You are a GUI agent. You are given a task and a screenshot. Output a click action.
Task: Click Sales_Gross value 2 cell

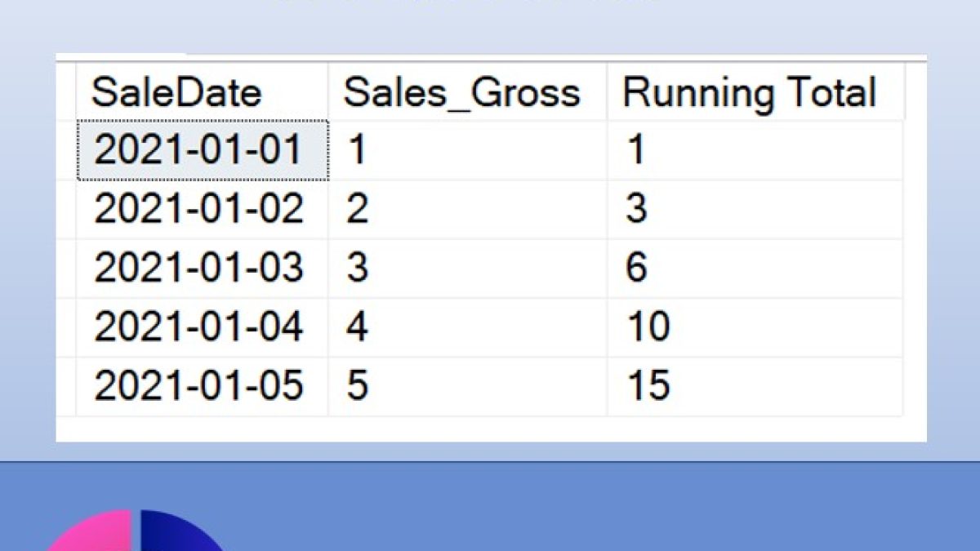pyautogui.click(x=467, y=210)
